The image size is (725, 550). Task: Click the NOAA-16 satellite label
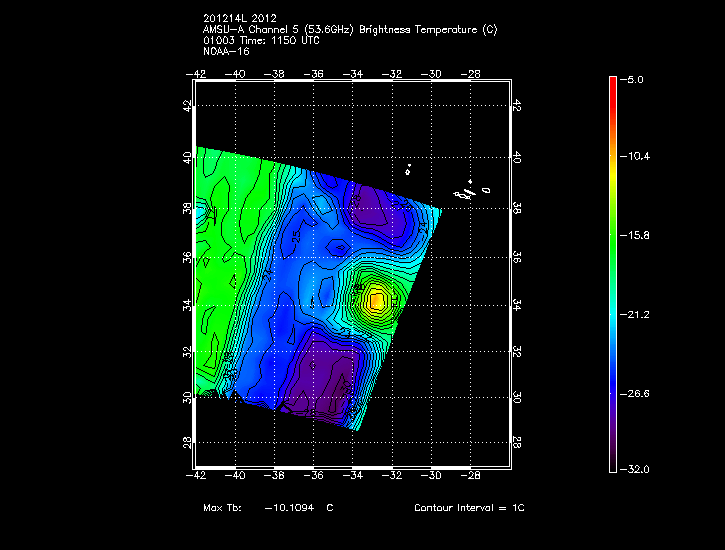point(225,50)
